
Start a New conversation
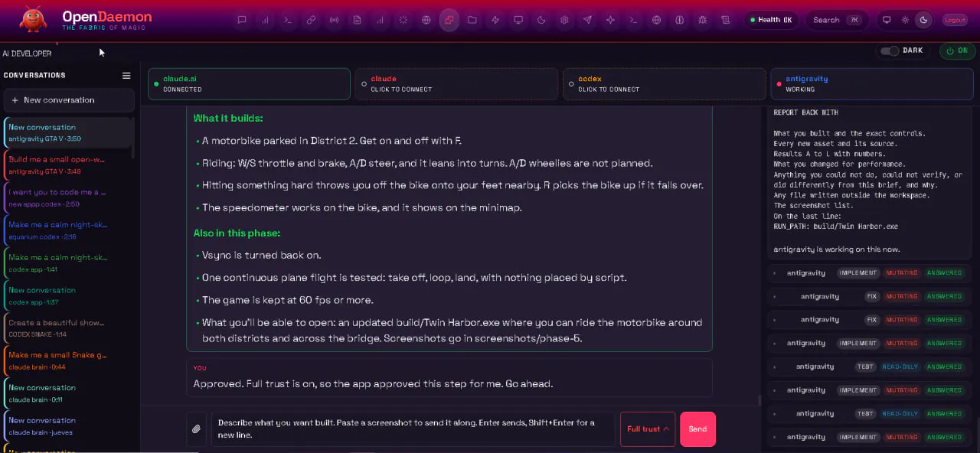click(x=69, y=100)
